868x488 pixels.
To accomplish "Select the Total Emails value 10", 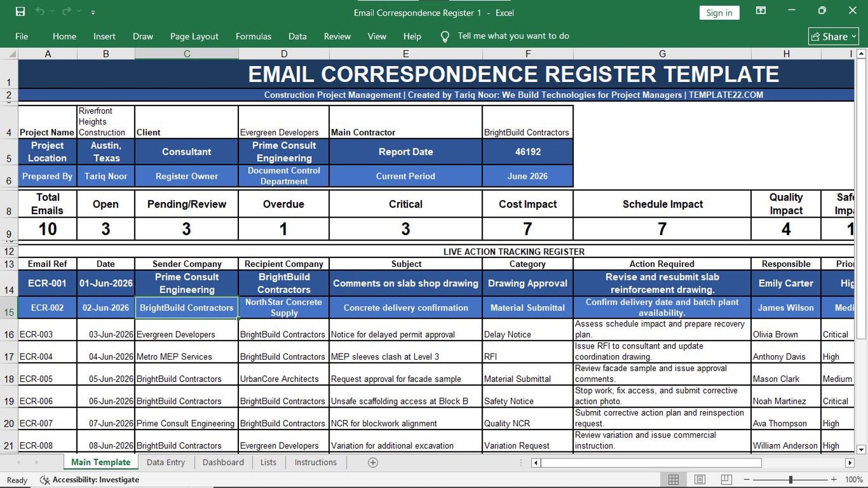I will tap(48, 229).
